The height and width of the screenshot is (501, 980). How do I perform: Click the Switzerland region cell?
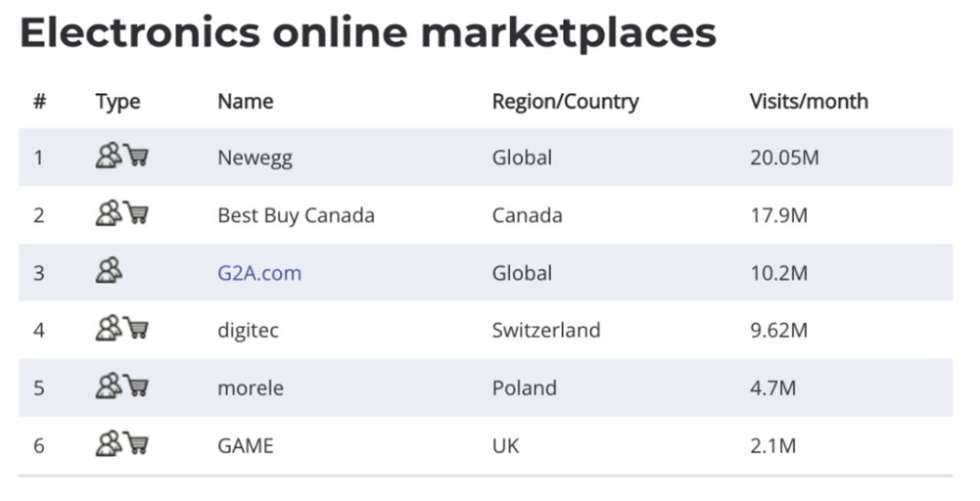point(546,330)
